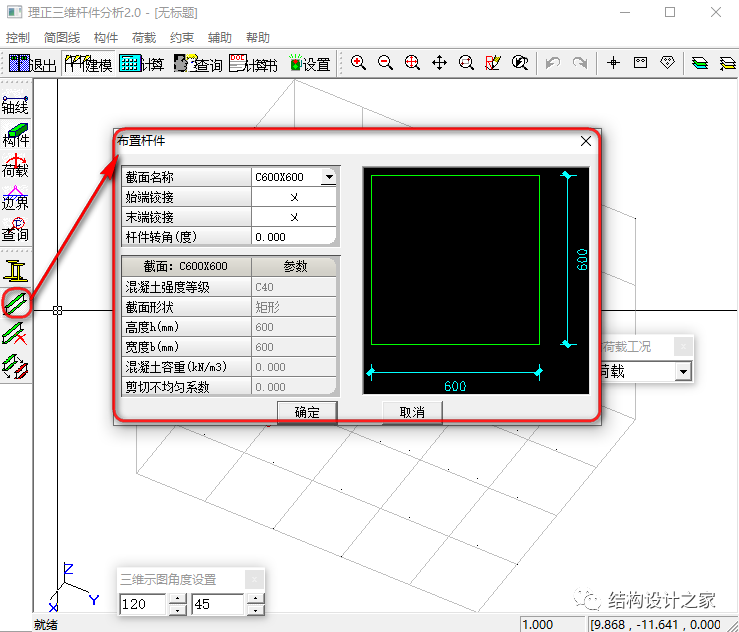Select the 轴线 axis sidebar tool
Screen dimensions: 739x632
(16, 102)
